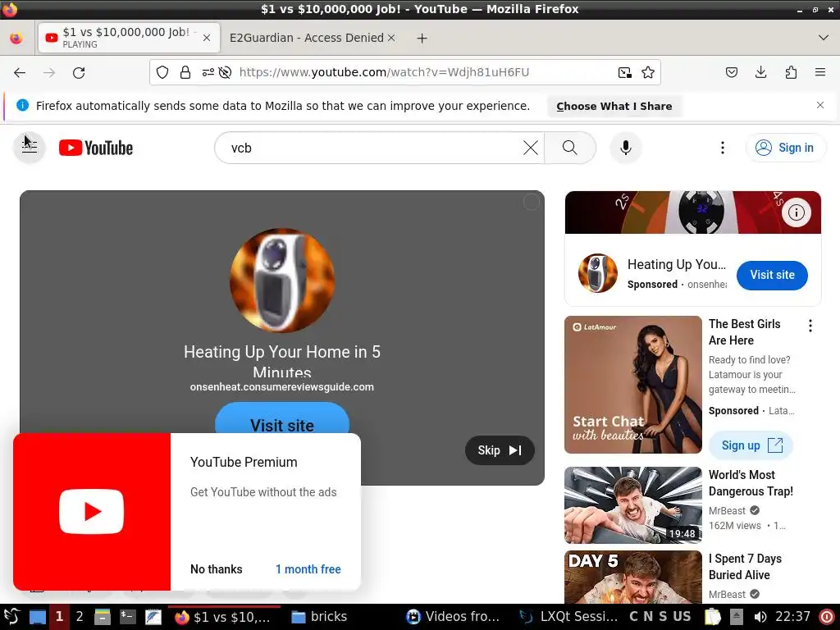This screenshot has width=840, height=630.
Task: List all tabs dropdown arrow
Action: tap(824, 38)
